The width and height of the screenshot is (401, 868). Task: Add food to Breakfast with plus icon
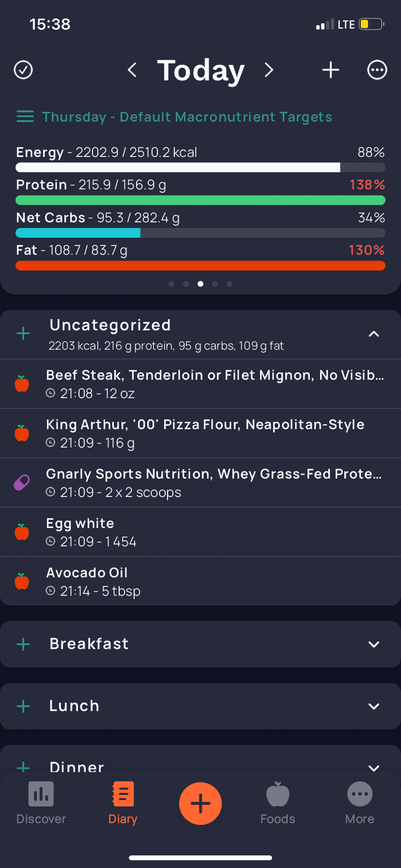click(23, 644)
